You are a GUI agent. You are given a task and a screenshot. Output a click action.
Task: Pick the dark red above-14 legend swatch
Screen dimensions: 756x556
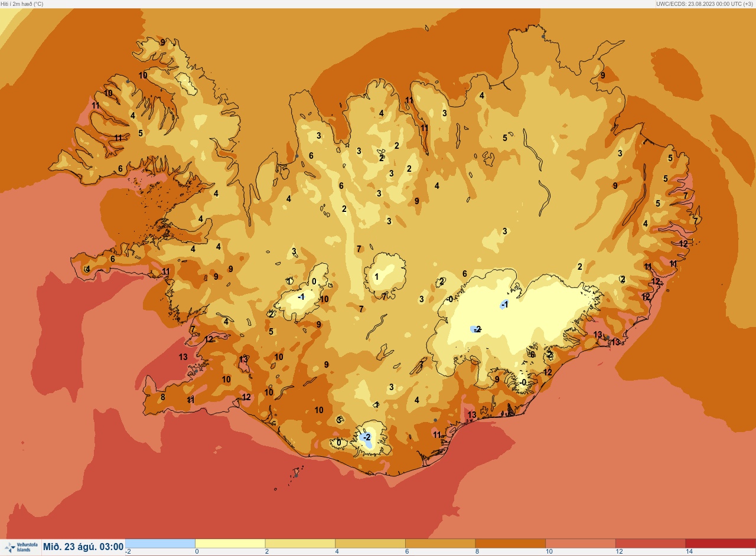(721, 543)
